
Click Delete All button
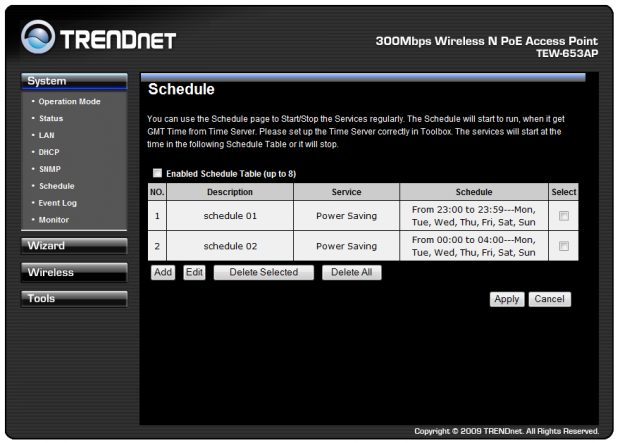click(x=352, y=272)
